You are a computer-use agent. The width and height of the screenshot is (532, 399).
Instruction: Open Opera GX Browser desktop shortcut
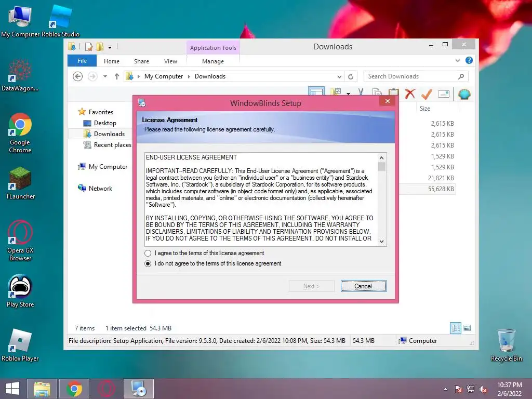click(20, 241)
